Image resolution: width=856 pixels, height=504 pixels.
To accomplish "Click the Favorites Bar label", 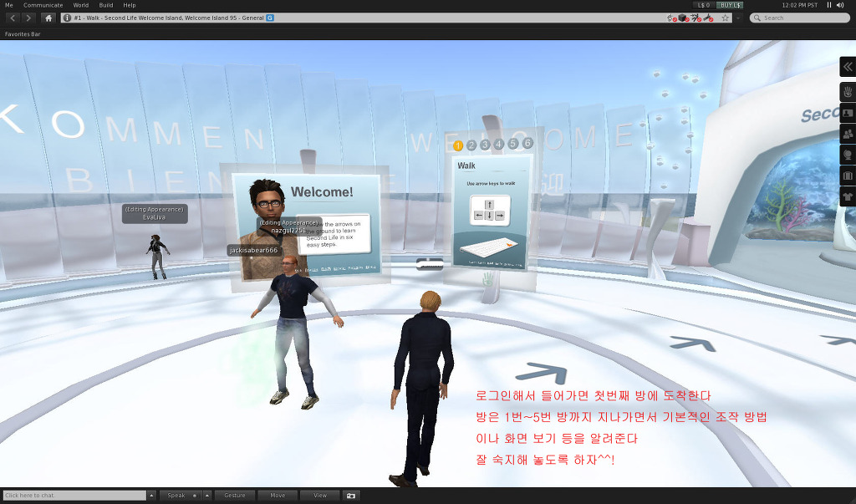I will [x=23, y=34].
